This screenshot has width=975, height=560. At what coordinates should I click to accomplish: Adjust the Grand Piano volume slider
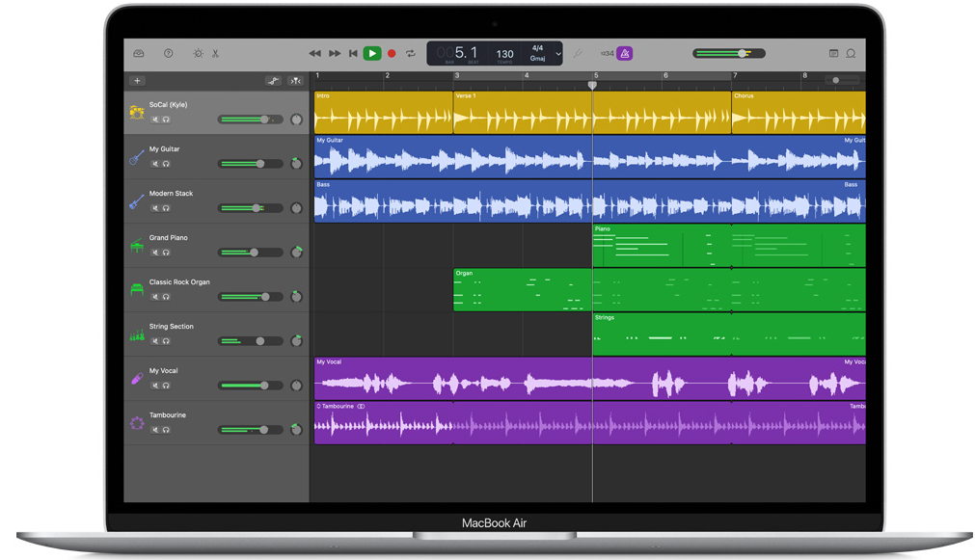click(251, 253)
